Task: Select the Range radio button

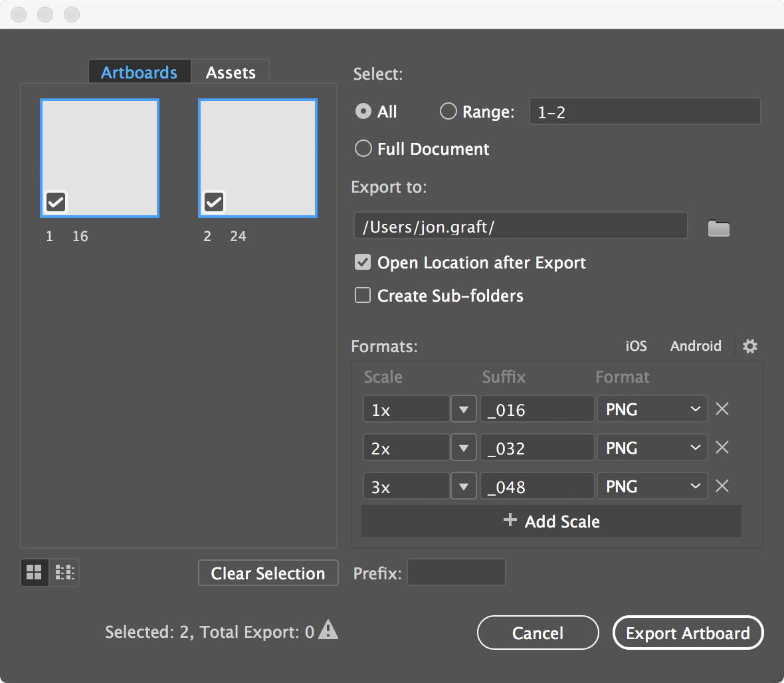Action: pyautogui.click(x=448, y=112)
